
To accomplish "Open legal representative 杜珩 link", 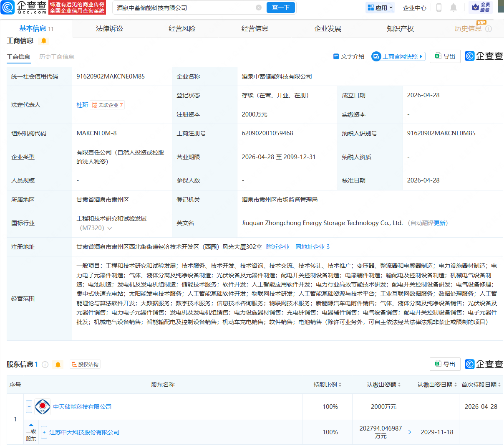I will pyautogui.click(x=82, y=105).
